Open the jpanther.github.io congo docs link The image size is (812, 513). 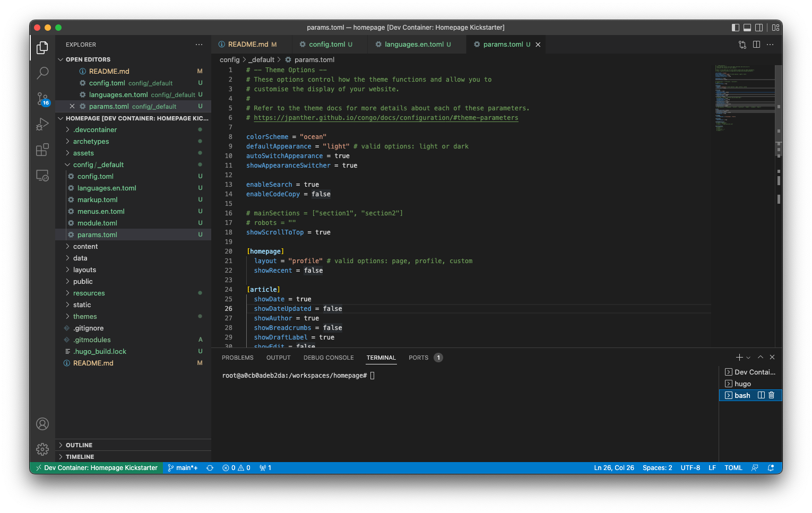pyautogui.click(x=386, y=118)
